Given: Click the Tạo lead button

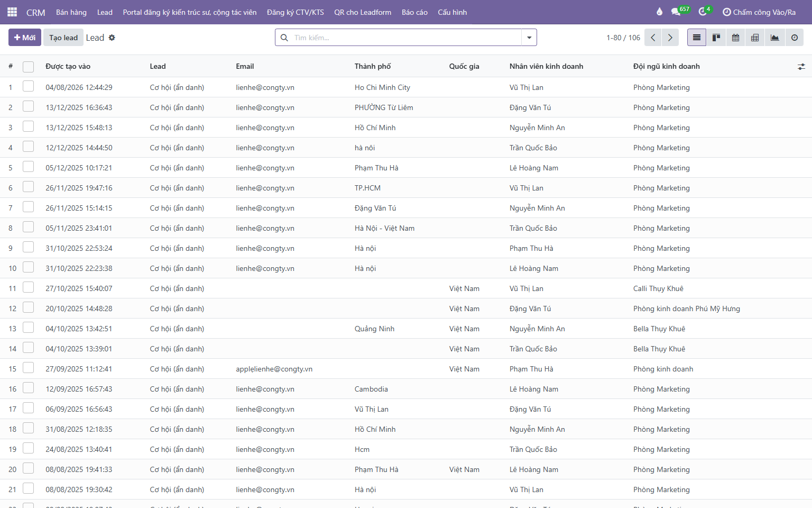Looking at the screenshot, I should tap(63, 38).
